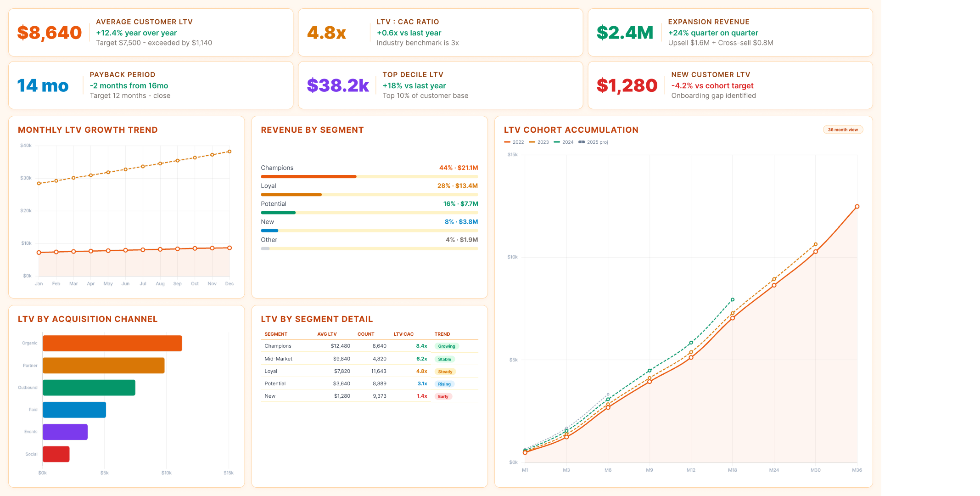Screen dimensions: 980x496
Task: Click the 4% · $1.9M Other value
Action: pos(462,240)
